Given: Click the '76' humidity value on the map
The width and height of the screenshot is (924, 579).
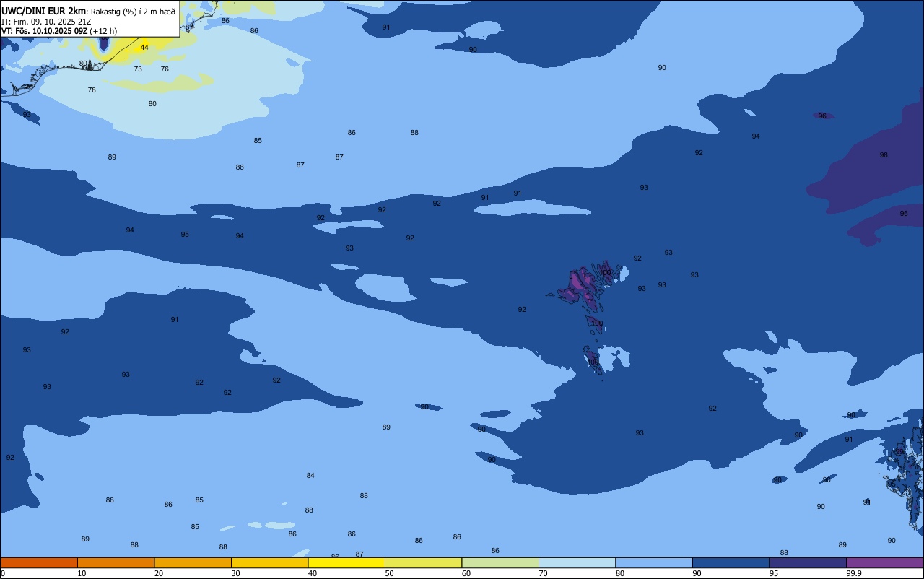Looking at the screenshot, I should point(165,69).
